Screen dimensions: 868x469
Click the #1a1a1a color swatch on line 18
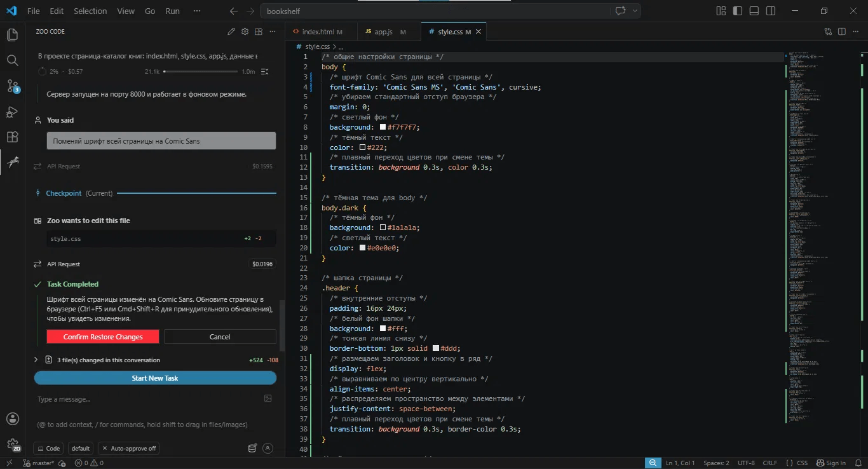[383, 228]
